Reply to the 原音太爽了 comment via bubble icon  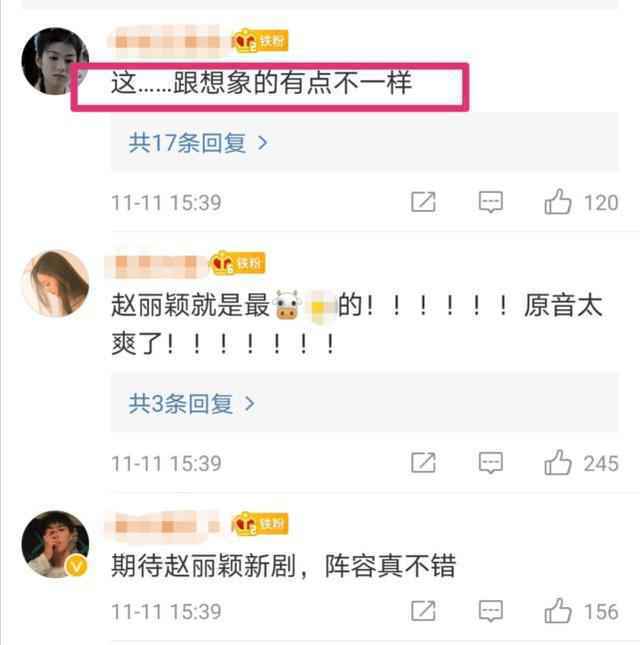tap(491, 463)
